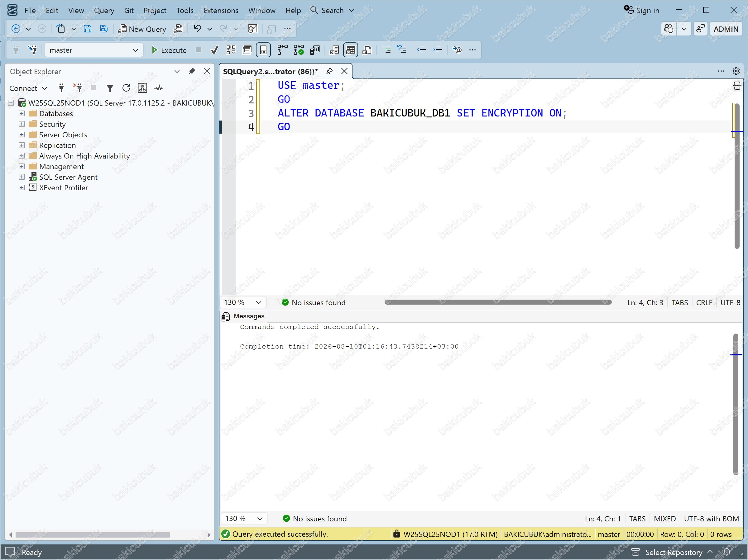The width and height of the screenshot is (748, 560).
Task: Toggle pin on SQLQuery2 tab
Action: click(329, 71)
